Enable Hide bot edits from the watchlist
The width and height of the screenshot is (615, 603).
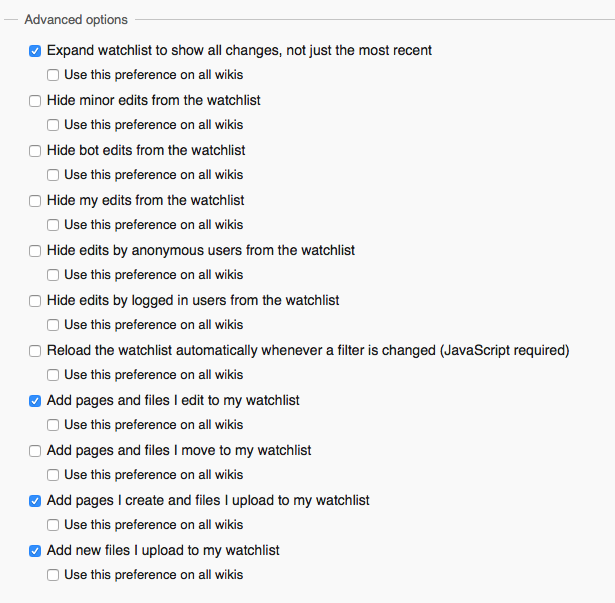click(x=35, y=151)
